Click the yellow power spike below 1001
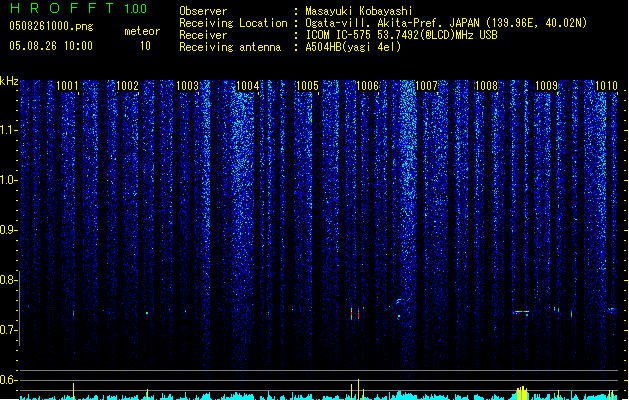This screenshot has height=400, width=629. (x=73, y=391)
